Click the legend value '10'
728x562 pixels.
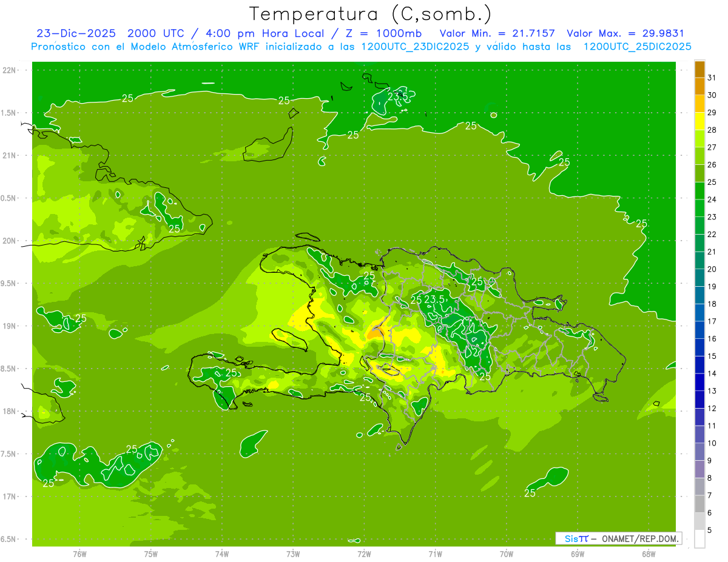click(712, 443)
